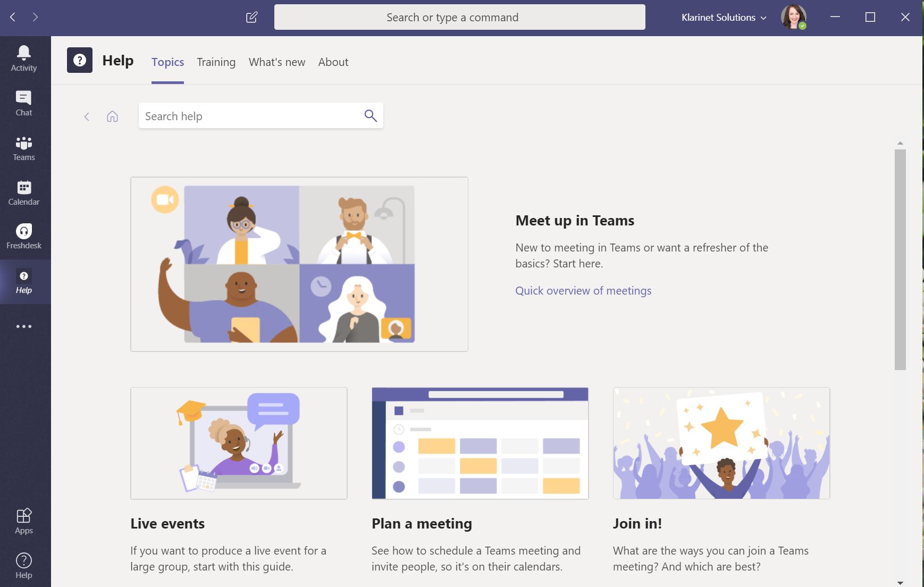Show more apps ellipsis in sidebar
Screen dimensions: 924x587
(x=24, y=326)
